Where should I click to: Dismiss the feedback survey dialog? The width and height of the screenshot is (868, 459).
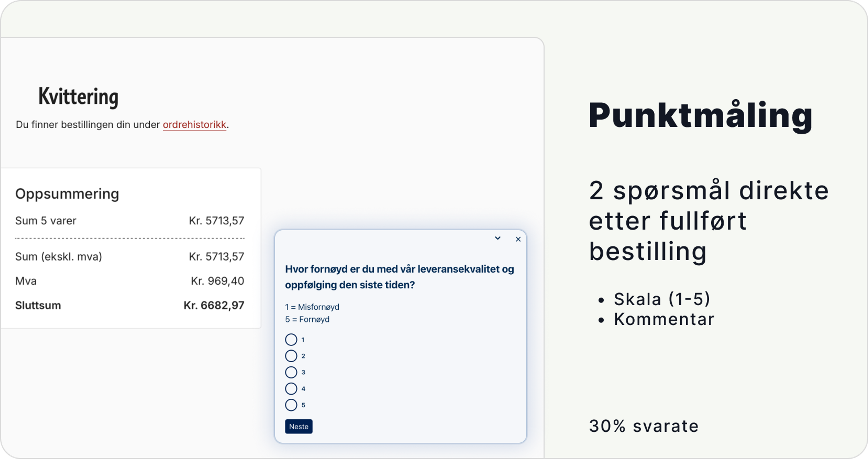518,239
